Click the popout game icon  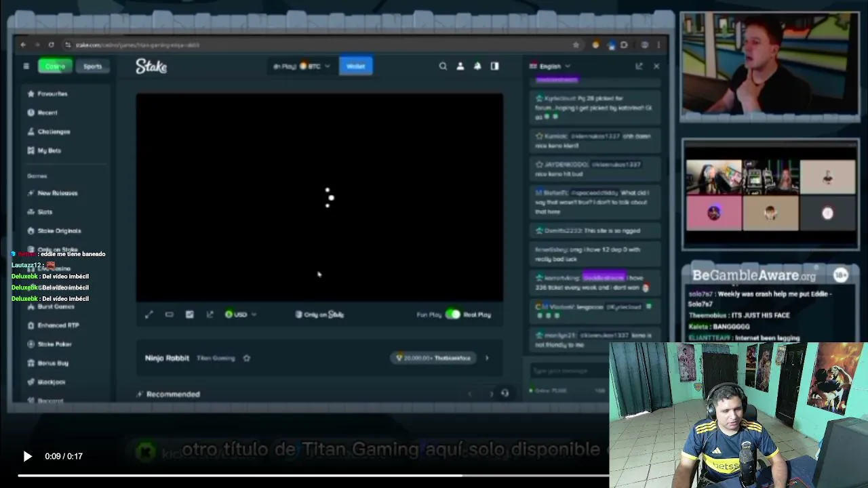pos(210,314)
